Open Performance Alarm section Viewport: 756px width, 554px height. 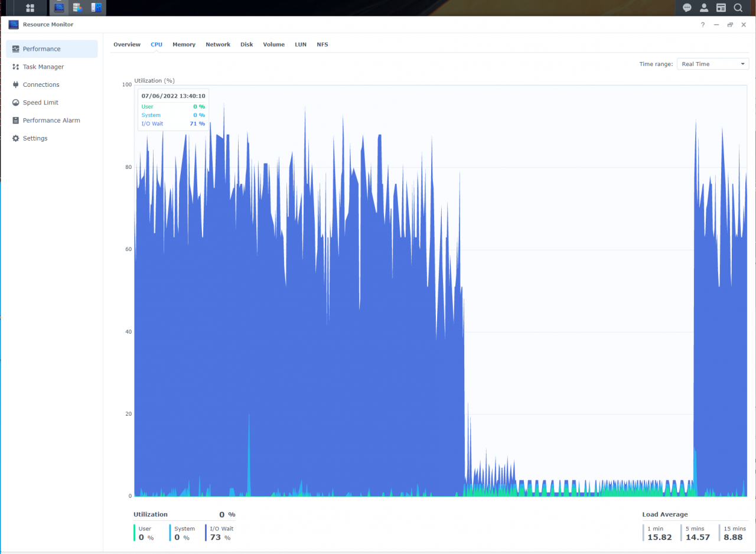coord(51,120)
